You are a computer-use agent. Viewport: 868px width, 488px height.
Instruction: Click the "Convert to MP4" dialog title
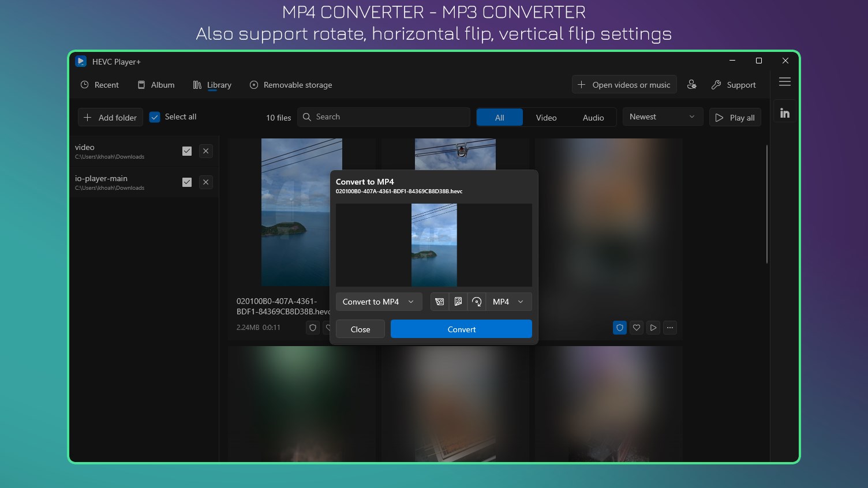coord(365,182)
